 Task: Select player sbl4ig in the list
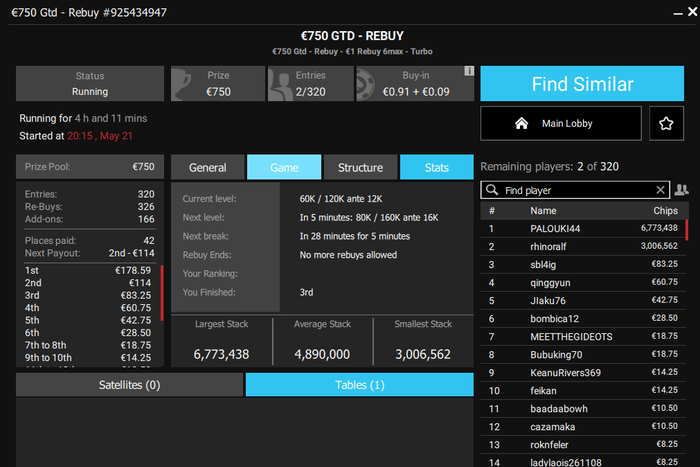click(582, 264)
